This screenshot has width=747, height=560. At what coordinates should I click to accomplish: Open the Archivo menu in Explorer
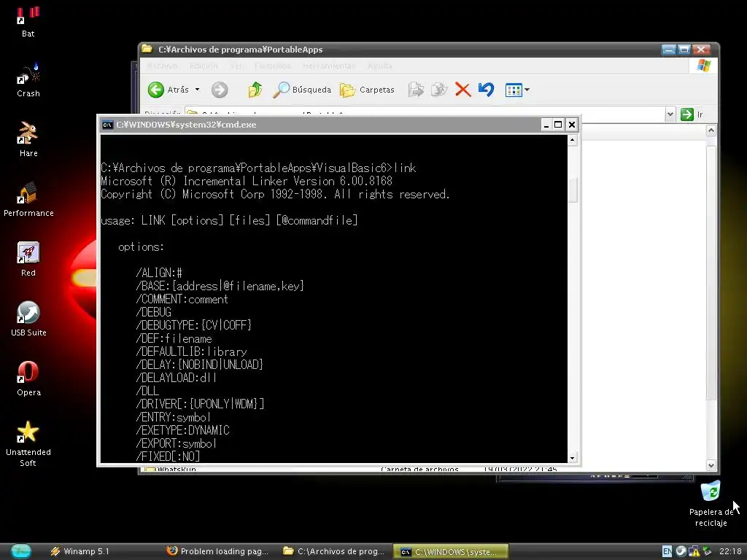click(x=162, y=66)
